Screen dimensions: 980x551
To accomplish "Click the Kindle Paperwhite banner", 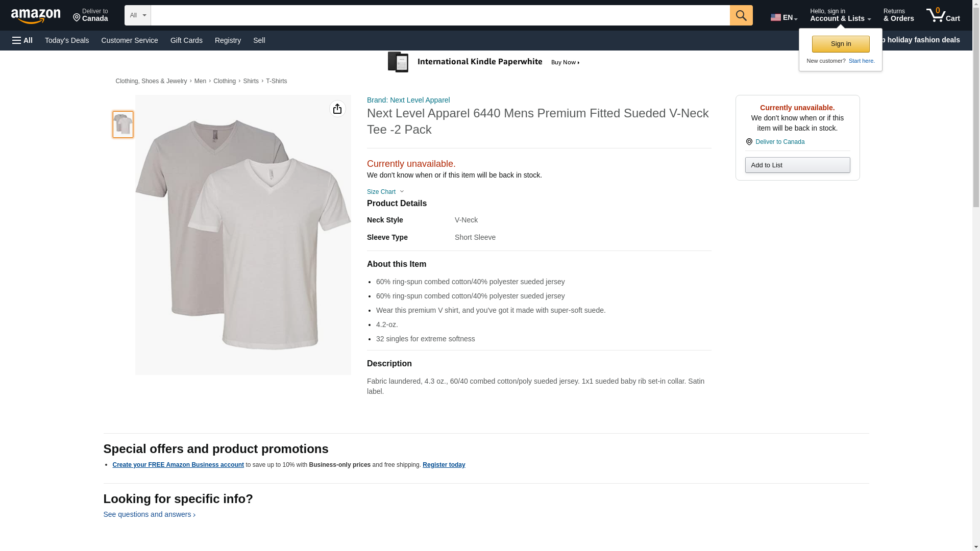I will click(483, 62).
